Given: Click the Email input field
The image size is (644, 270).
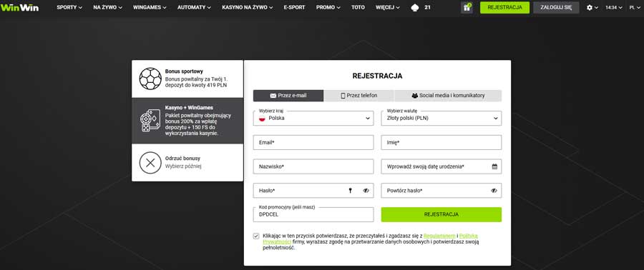Looking at the screenshot, I should (313, 143).
